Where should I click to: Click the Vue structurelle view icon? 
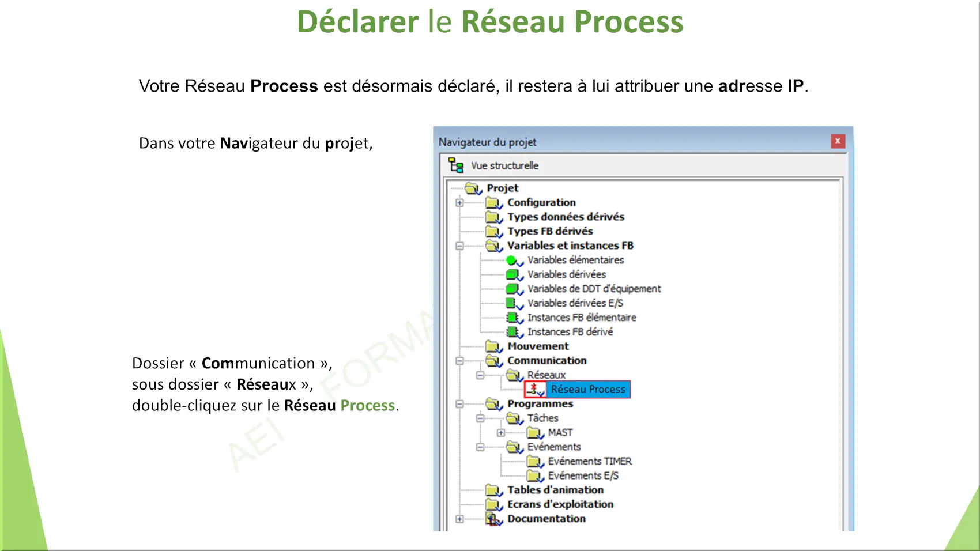(456, 165)
